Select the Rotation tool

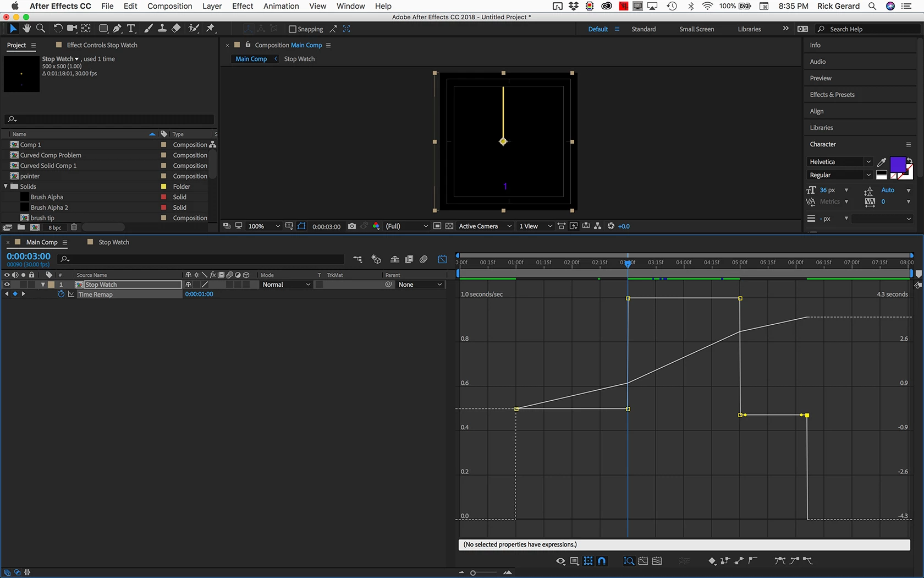[x=58, y=29]
